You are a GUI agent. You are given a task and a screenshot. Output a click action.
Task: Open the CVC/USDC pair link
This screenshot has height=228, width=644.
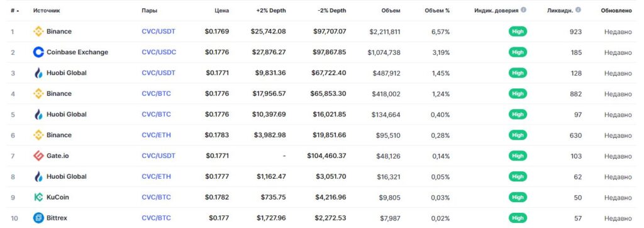tap(159, 52)
